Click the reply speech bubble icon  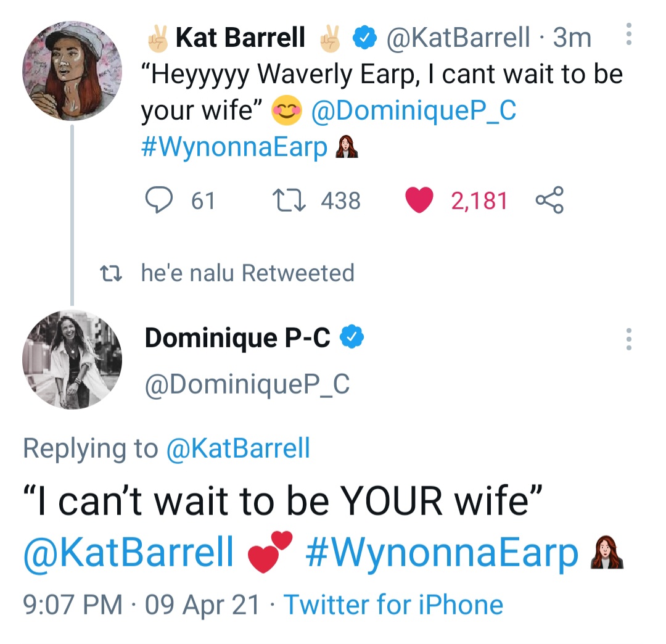(x=159, y=200)
